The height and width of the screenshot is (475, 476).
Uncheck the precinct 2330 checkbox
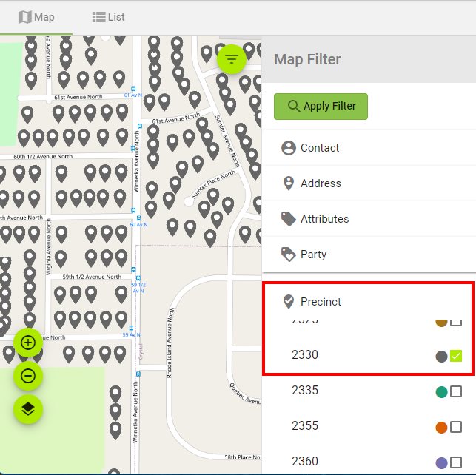tap(456, 356)
